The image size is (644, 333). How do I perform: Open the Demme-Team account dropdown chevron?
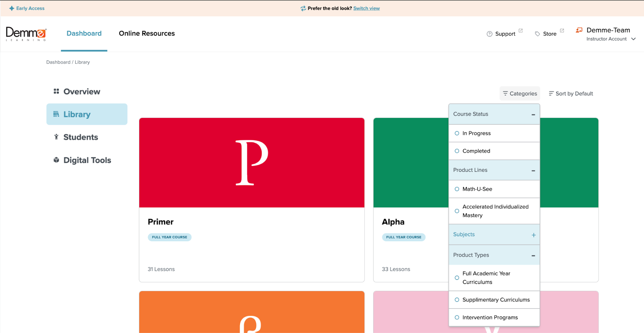click(x=633, y=39)
